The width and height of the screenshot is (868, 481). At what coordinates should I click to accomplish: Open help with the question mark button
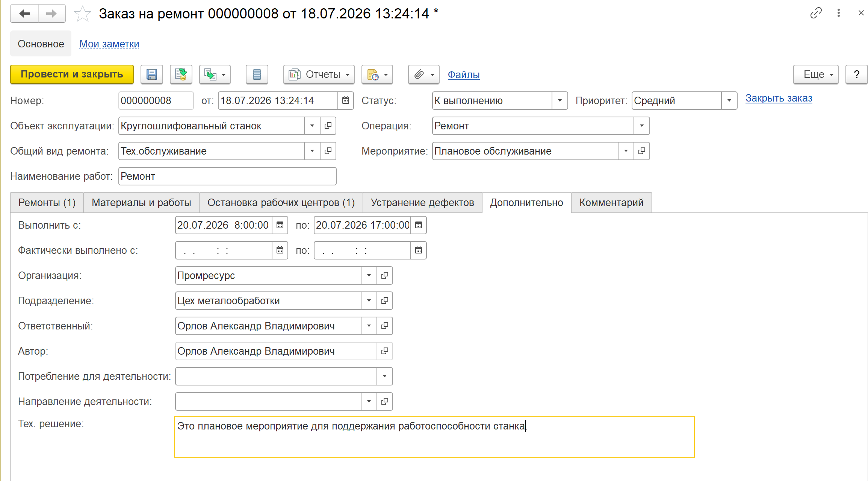coord(856,74)
